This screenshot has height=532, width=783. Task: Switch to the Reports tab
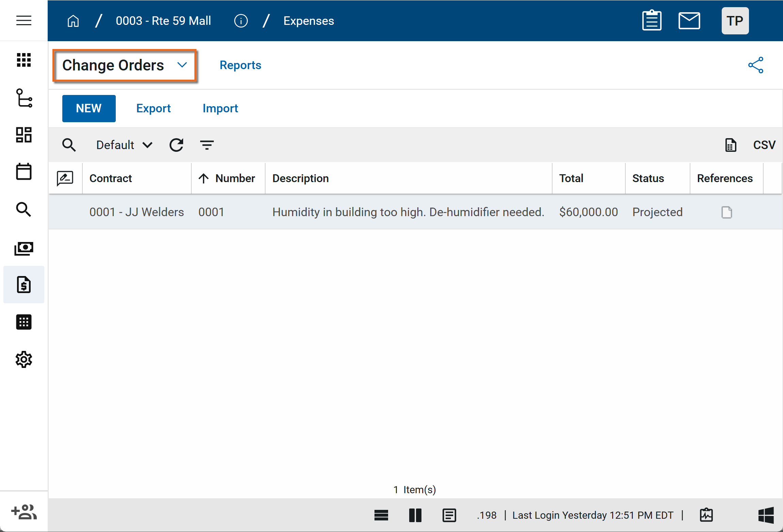pyautogui.click(x=240, y=65)
